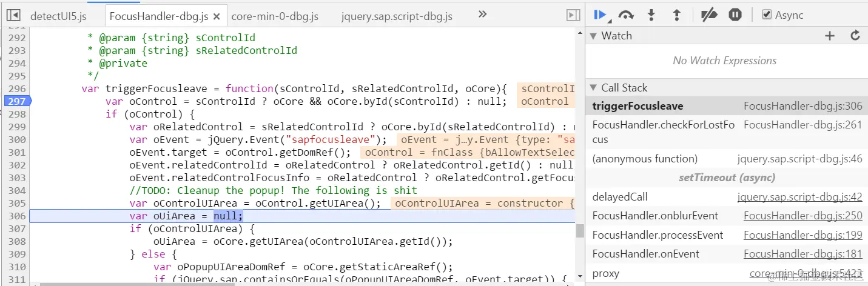Open core-min-0-dbg.js tab
The height and width of the screenshot is (286, 868).
click(275, 16)
